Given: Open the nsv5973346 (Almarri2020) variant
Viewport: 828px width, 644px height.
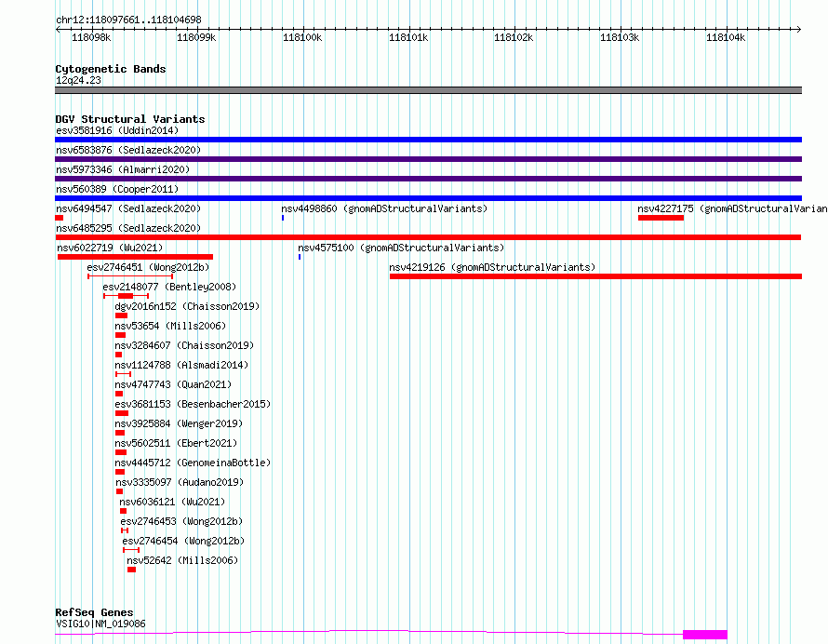Looking at the screenshot, I should pos(123,169).
